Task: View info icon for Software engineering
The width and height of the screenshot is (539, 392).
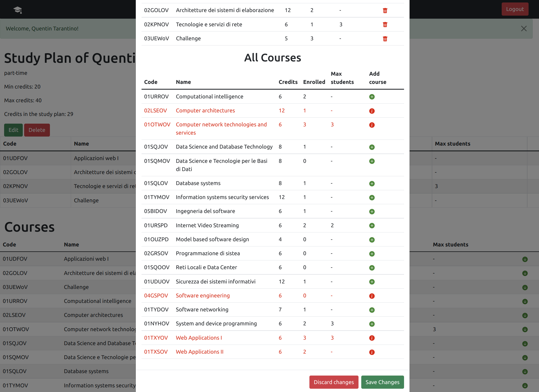Action: [x=372, y=296]
